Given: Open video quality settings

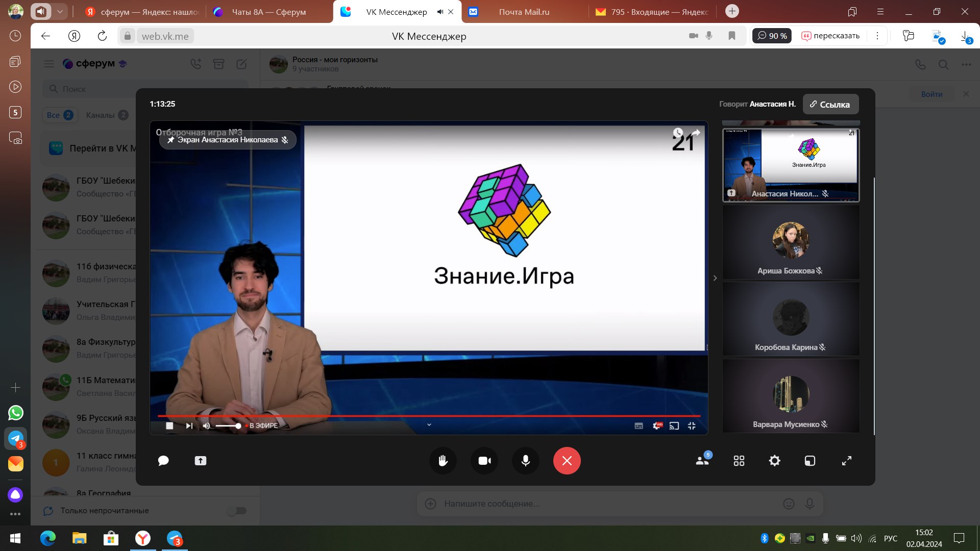Looking at the screenshot, I should coord(657,425).
